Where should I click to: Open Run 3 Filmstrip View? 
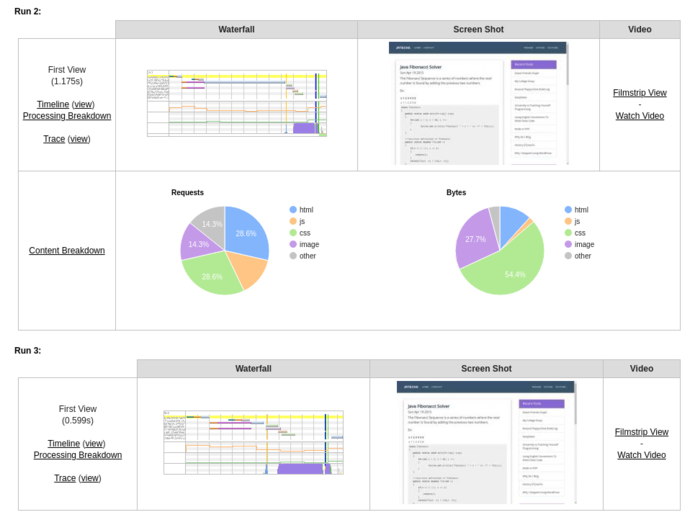tap(641, 432)
